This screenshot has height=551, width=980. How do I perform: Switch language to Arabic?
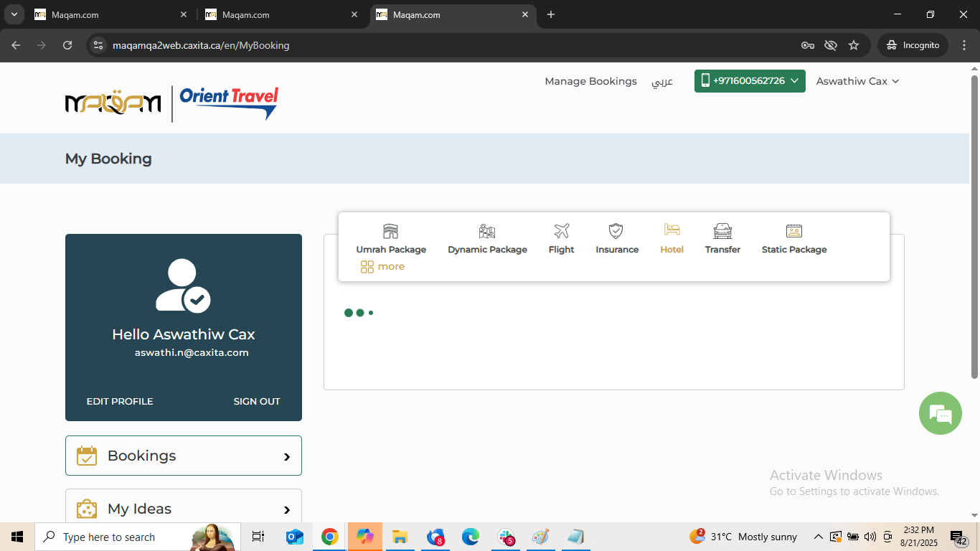point(661,81)
